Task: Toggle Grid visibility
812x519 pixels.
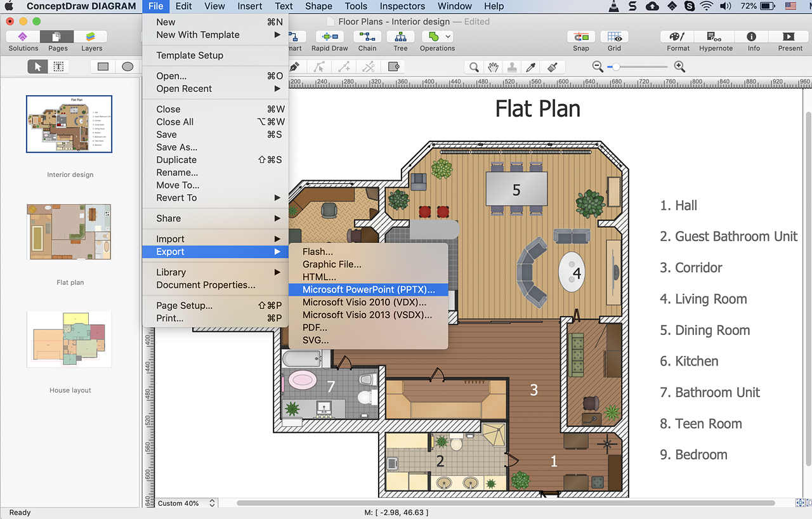Action: click(614, 37)
